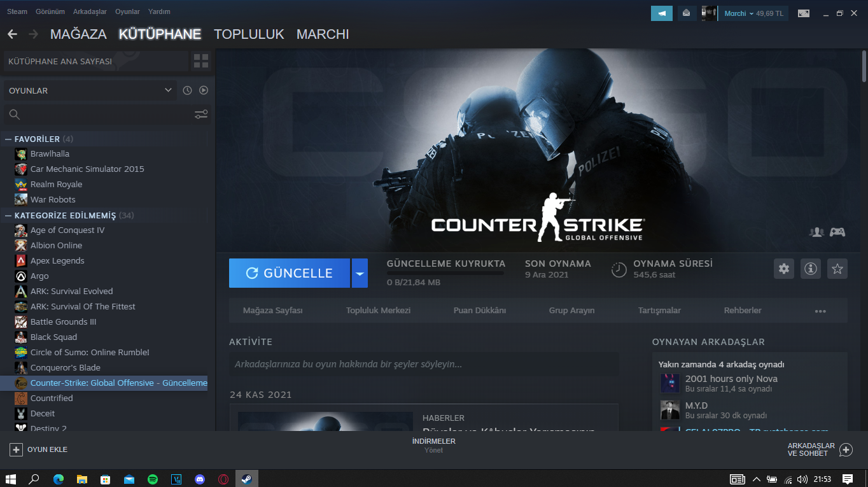Open İNDİRMELER Yönet downloads

point(433,446)
